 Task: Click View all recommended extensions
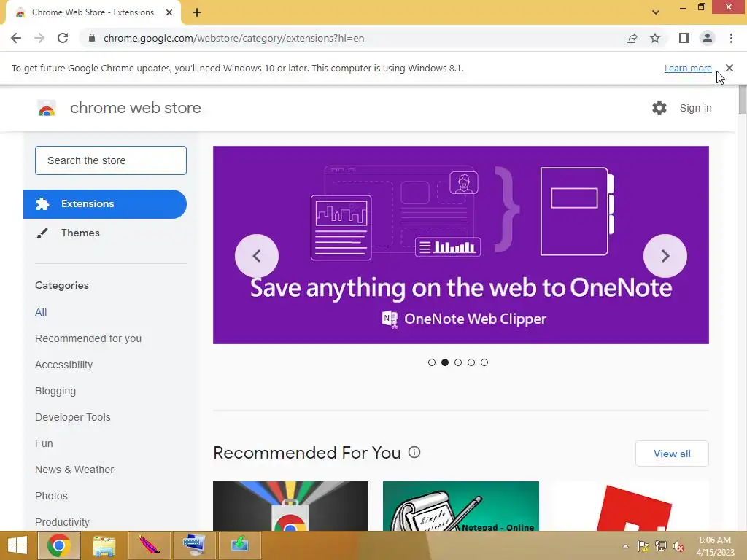pyautogui.click(x=672, y=454)
